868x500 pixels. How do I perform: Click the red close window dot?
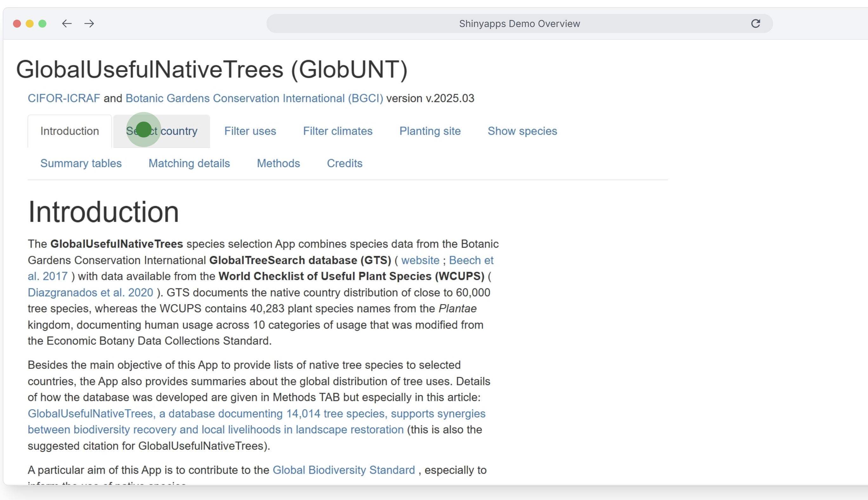tap(17, 23)
